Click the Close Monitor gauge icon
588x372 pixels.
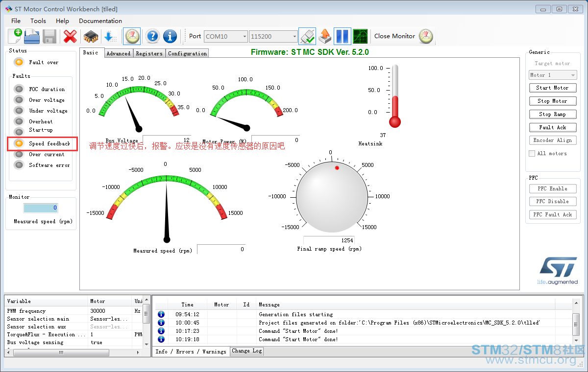point(426,36)
